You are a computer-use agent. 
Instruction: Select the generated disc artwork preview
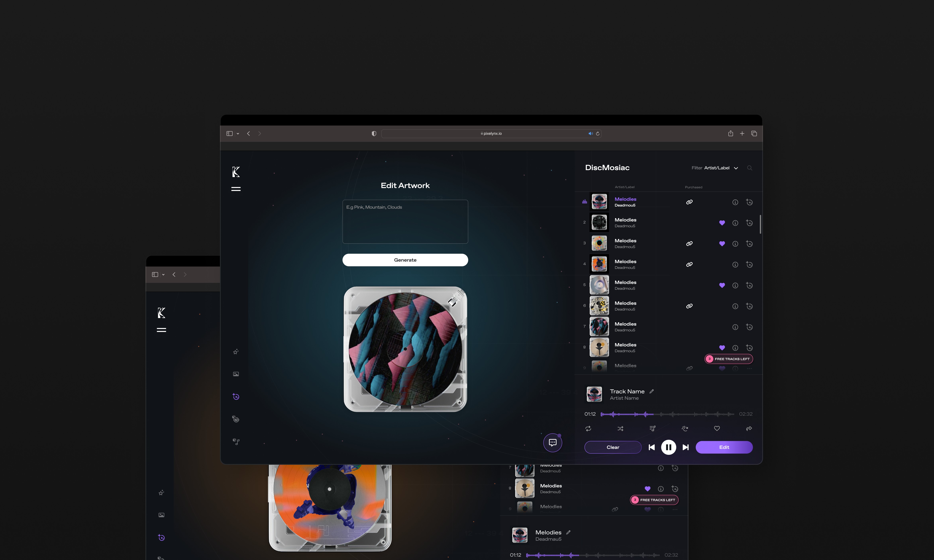click(405, 349)
